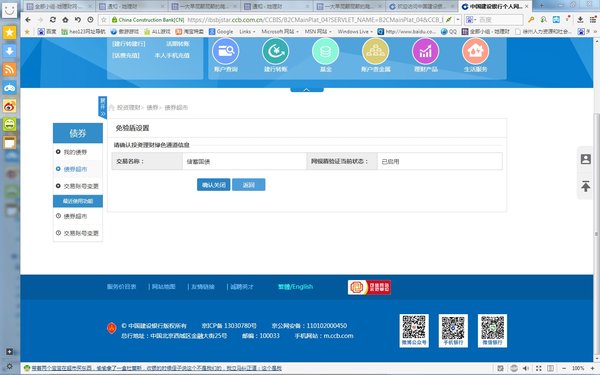Switch to the first browser tab
Viewport: 600px width, 375px height.
pyautogui.click(x=59, y=7)
